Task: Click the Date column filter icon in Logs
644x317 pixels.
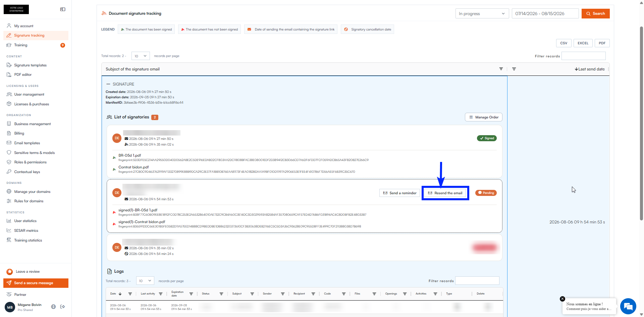Action: click(130, 294)
